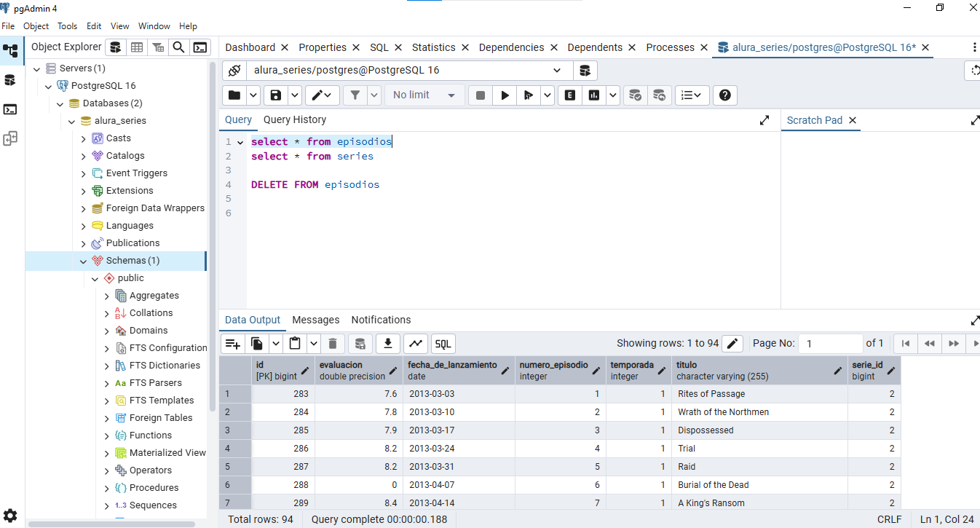The height and width of the screenshot is (528, 980).
Task: Click the Rollback transaction database icon
Action: (x=659, y=95)
